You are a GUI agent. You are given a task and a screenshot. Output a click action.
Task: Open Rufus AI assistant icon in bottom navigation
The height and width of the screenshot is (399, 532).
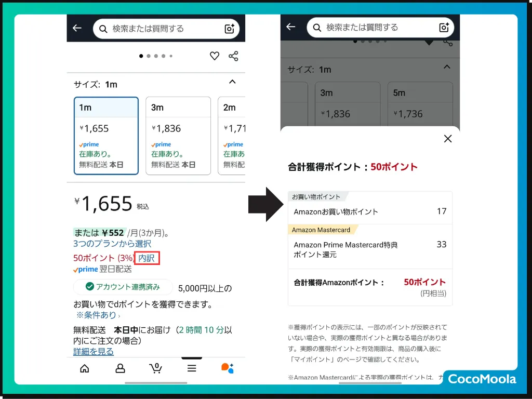(228, 368)
